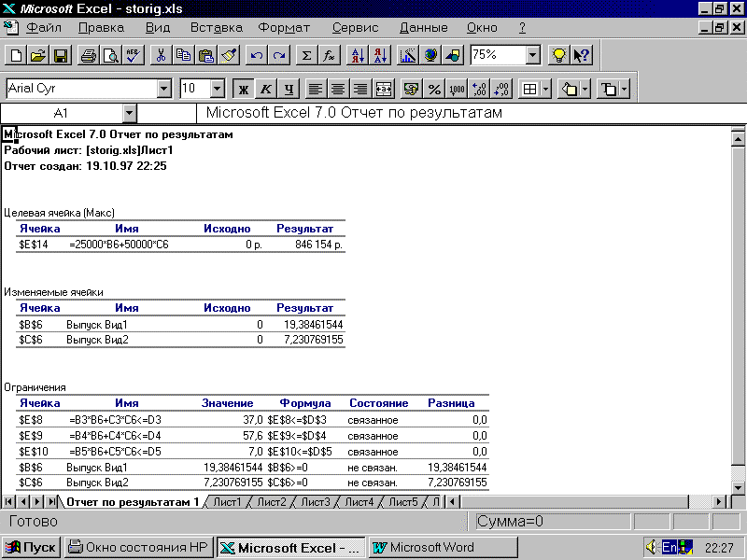Click the En keyboard language tray indicator
The height and width of the screenshot is (560, 747).
pyautogui.click(x=669, y=548)
